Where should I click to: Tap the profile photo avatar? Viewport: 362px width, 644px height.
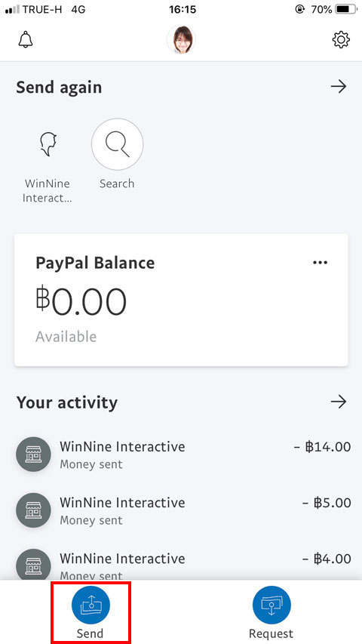(x=181, y=40)
